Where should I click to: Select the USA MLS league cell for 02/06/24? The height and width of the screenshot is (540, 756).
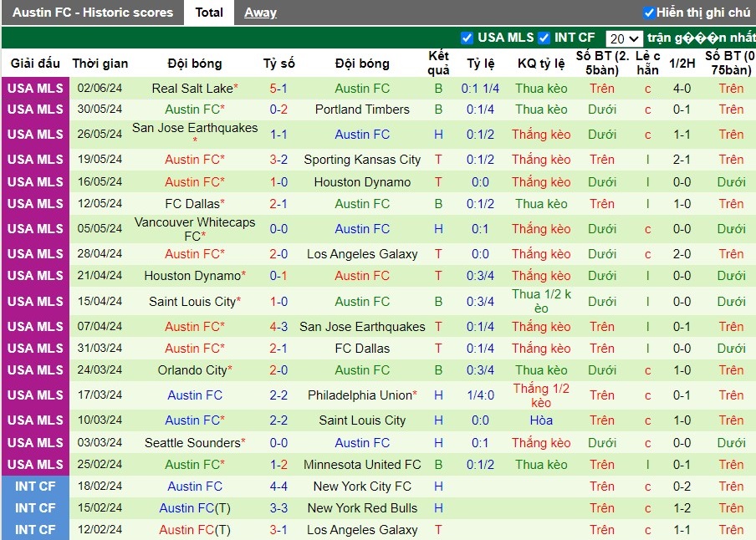pyautogui.click(x=35, y=89)
